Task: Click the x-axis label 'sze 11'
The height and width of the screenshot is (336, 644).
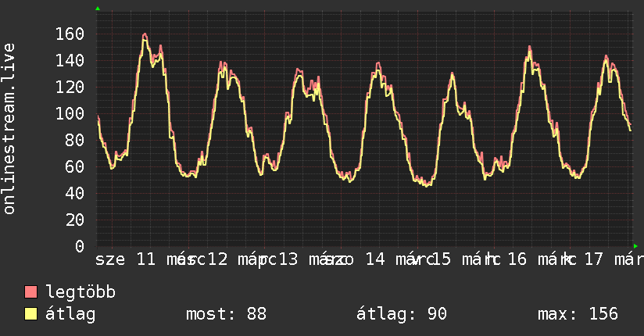Action: 126,259
